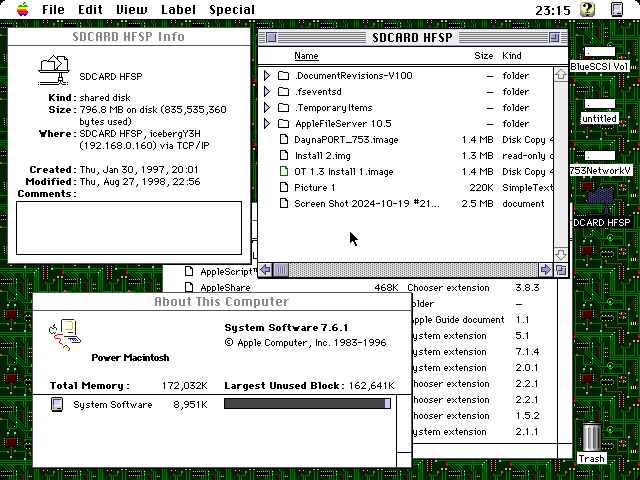Expand the .TemporaryItems folder triangle
Image resolution: width=640 pixels, height=480 pixels.
click(x=267, y=108)
